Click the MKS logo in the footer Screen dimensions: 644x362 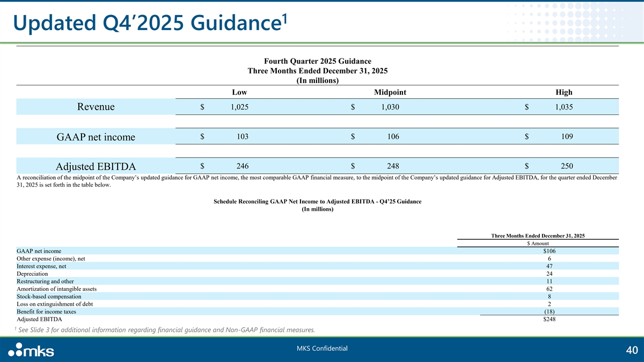31,351
